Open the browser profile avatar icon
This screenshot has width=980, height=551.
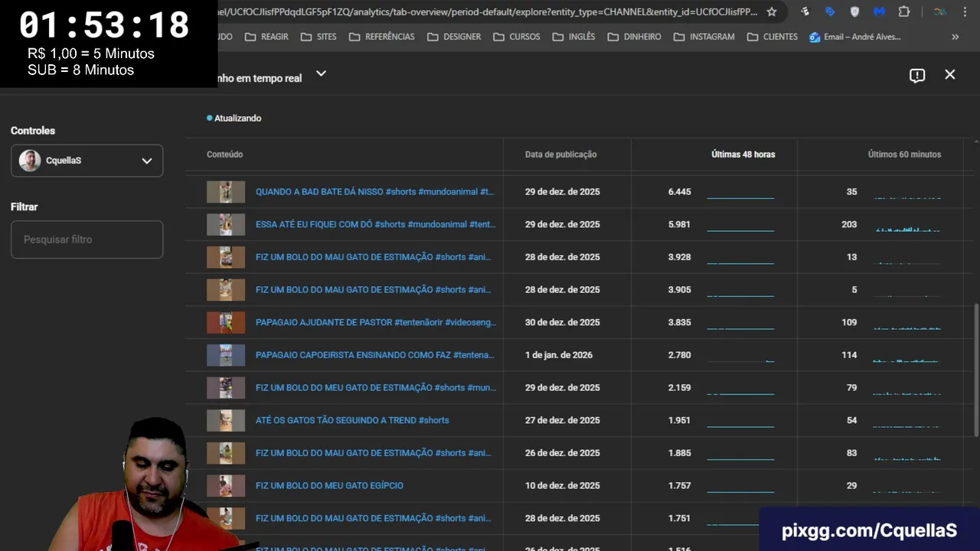point(939,11)
